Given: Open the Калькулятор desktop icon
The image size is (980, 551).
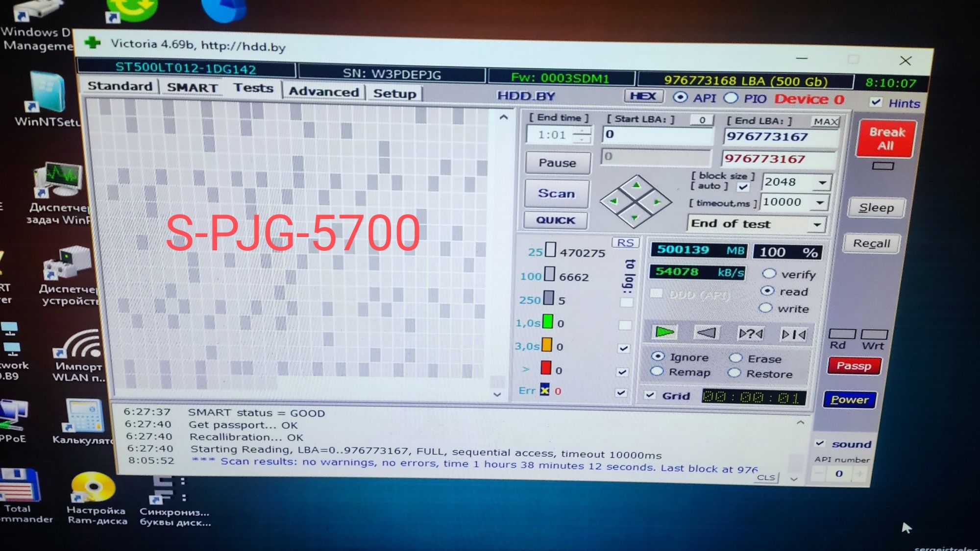Looking at the screenshot, I should coord(82,421).
